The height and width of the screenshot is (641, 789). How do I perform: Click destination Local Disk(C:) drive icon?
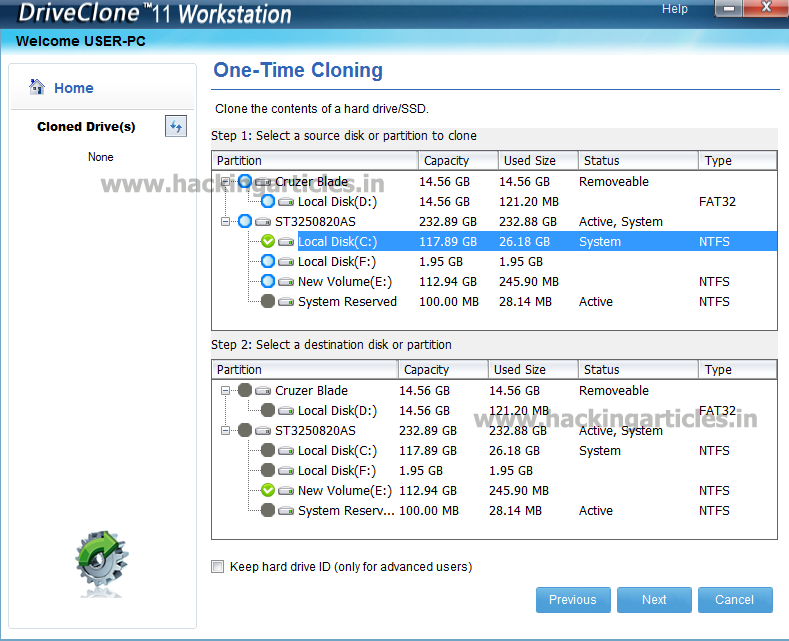coord(286,451)
